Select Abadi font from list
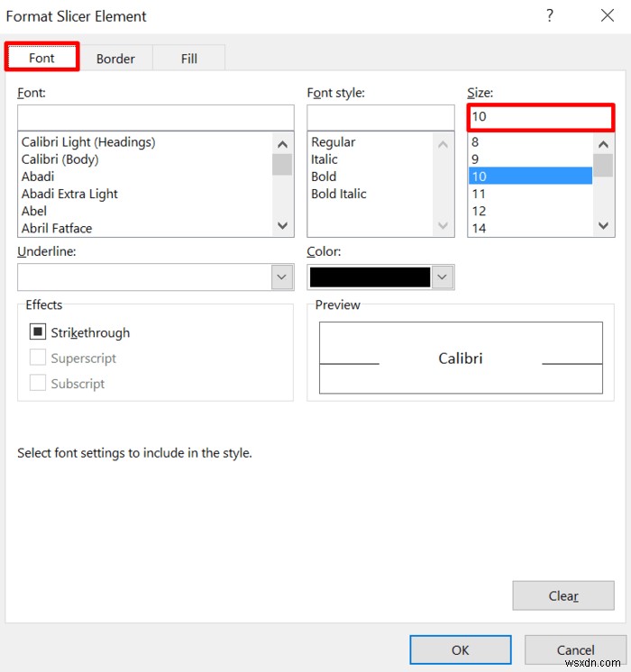This screenshot has height=672, width=631. point(38,177)
